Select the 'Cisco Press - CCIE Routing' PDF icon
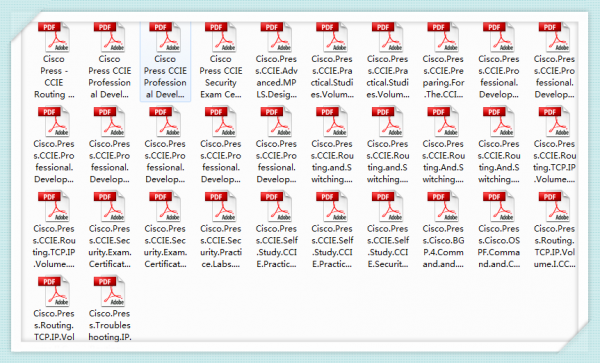This screenshot has width=600, height=363. 54,37
